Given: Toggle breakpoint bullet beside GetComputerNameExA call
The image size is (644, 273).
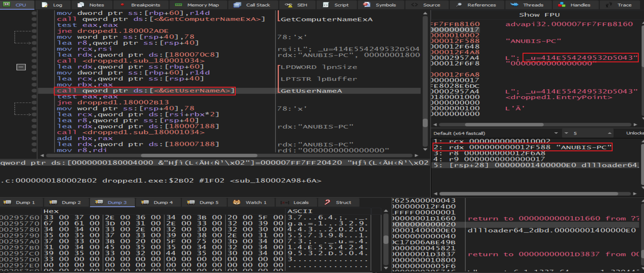Looking at the screenshot, I should click(x=34, y=19).
